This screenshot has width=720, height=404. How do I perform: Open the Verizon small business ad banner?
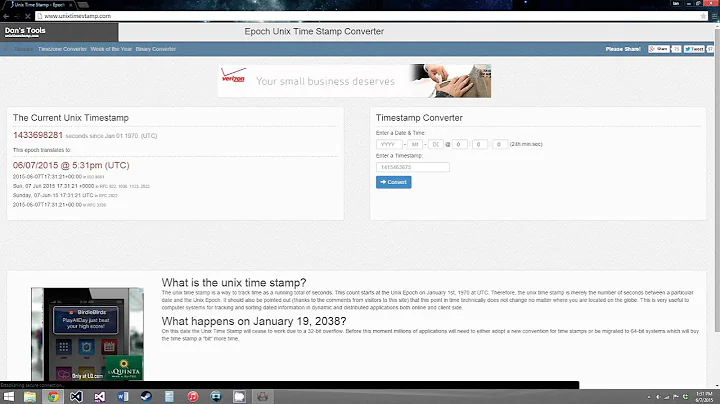pos(354,81)
